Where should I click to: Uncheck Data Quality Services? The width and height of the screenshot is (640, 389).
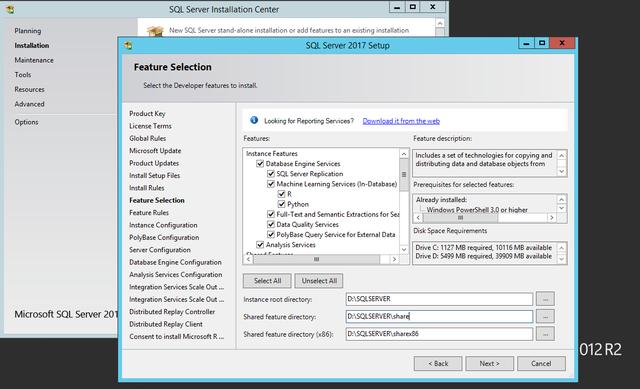(271, 225)
